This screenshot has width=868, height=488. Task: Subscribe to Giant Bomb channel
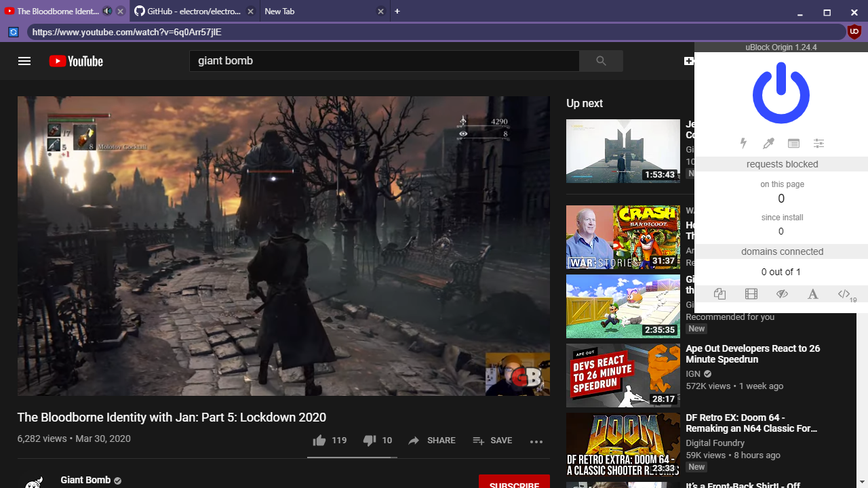click(x=514, y=482)
